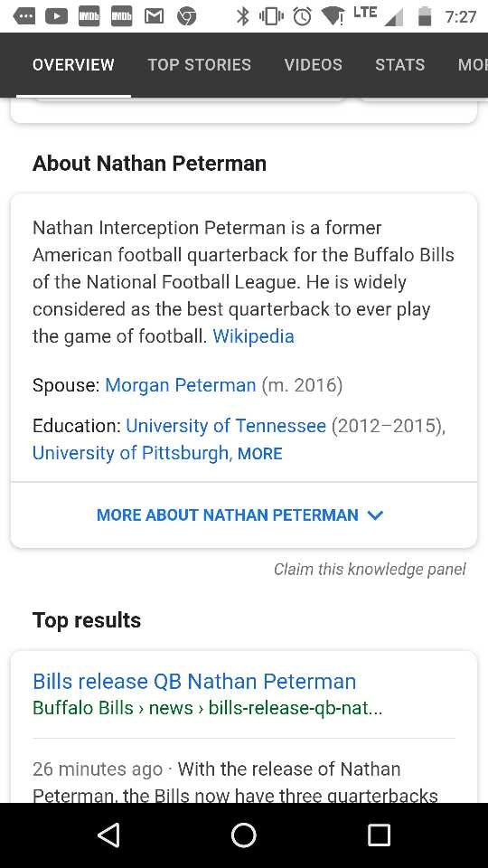Tap the Bluetooth status icon
Viewport: 488px width, 868px height.
pyautogui.click(x=242, y=16)
